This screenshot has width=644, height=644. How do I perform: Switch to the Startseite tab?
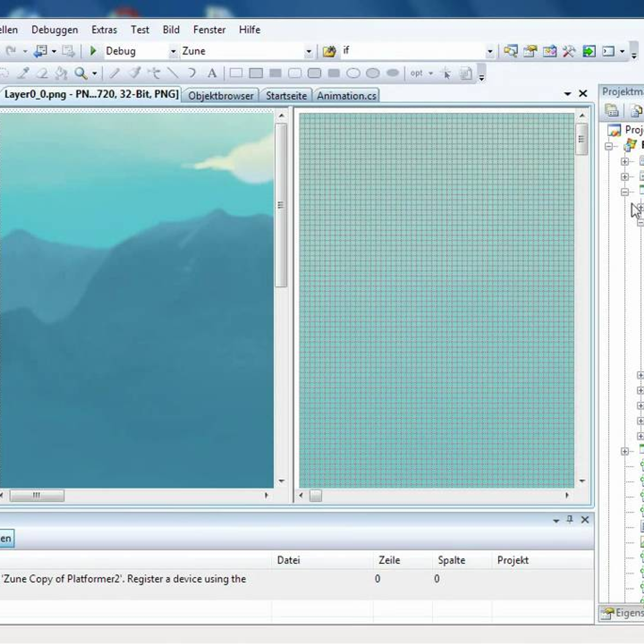[286, 96]
